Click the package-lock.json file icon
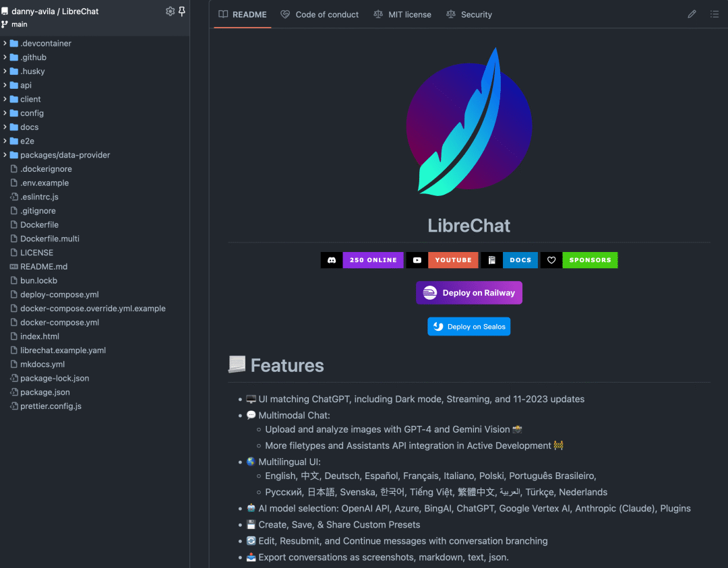The width and height of the screenshot is (728, 568). 14,378
